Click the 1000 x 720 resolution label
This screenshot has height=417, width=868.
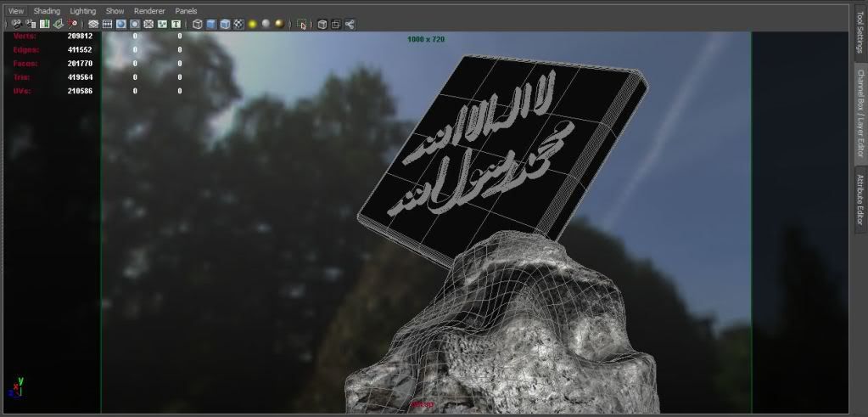[426, 39]
